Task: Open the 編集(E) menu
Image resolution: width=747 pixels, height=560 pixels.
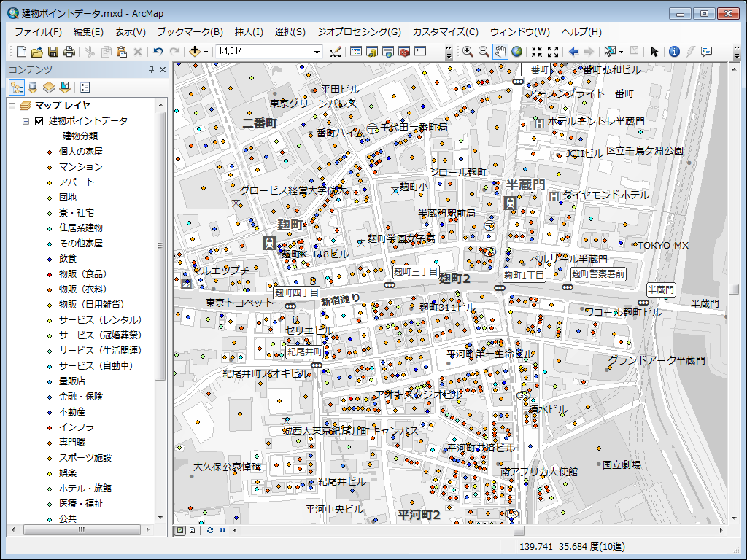Action: [x=88, y=32]
